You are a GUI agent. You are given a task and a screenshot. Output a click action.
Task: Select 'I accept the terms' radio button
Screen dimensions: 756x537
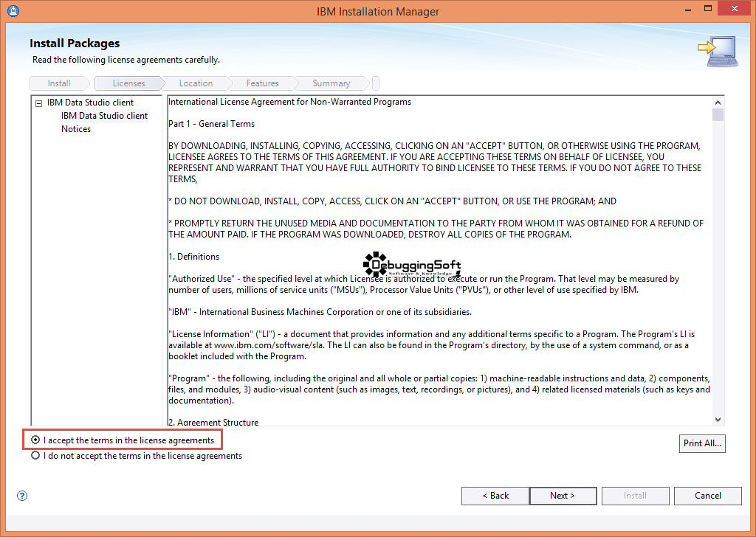coord(35,440)
